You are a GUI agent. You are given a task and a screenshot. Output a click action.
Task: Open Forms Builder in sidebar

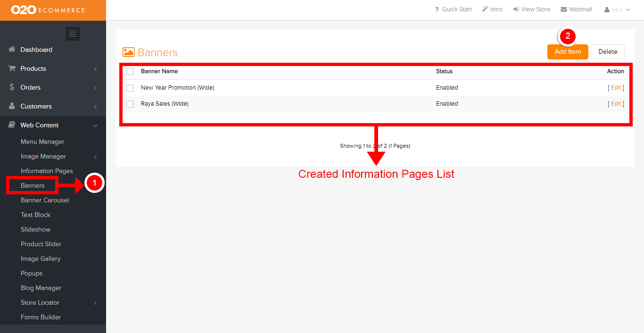pos(41,317)
